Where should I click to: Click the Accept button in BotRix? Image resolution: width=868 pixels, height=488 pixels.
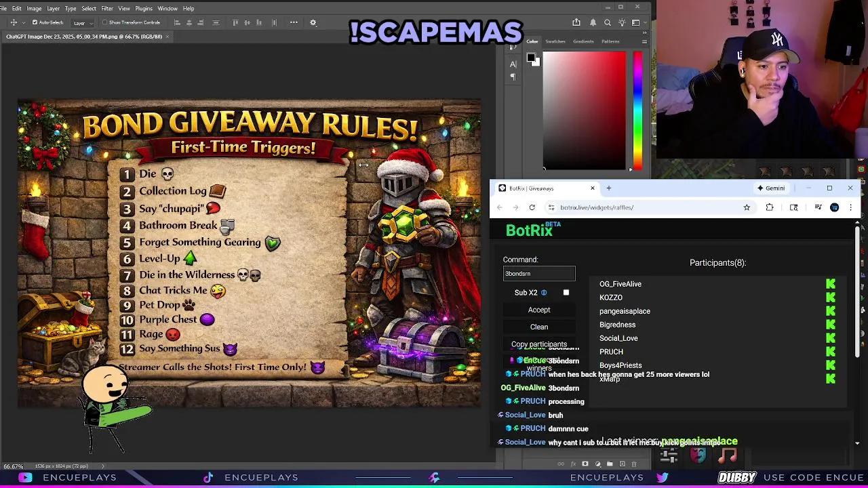click(x=538, y=310)
